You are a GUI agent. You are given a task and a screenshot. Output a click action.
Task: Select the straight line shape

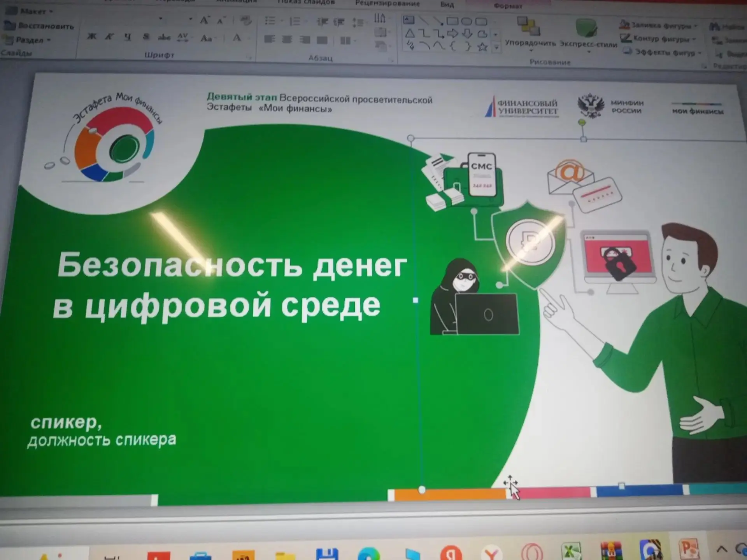[x=424, y=20]
